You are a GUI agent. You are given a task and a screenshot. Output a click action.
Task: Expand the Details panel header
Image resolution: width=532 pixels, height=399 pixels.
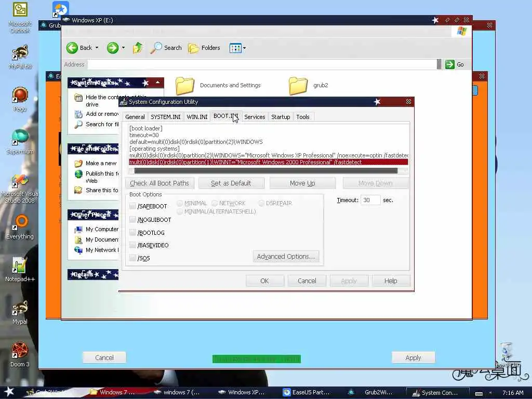point(94,274)
